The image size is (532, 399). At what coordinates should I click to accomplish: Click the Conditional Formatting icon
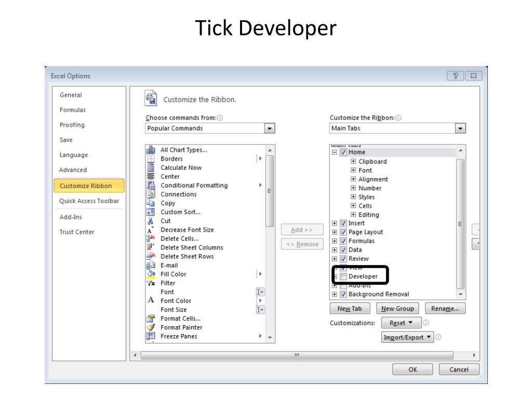[x=151, y=185]
